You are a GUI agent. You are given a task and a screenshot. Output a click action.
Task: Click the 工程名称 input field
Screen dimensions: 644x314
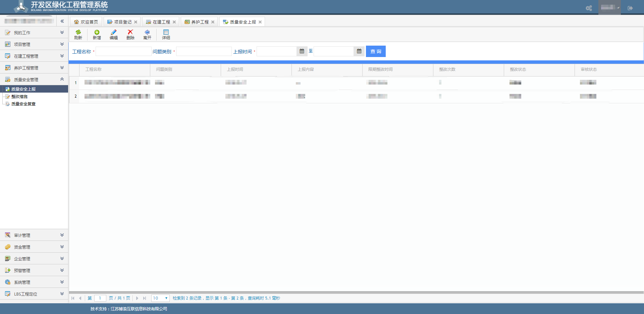click(123, 51)
